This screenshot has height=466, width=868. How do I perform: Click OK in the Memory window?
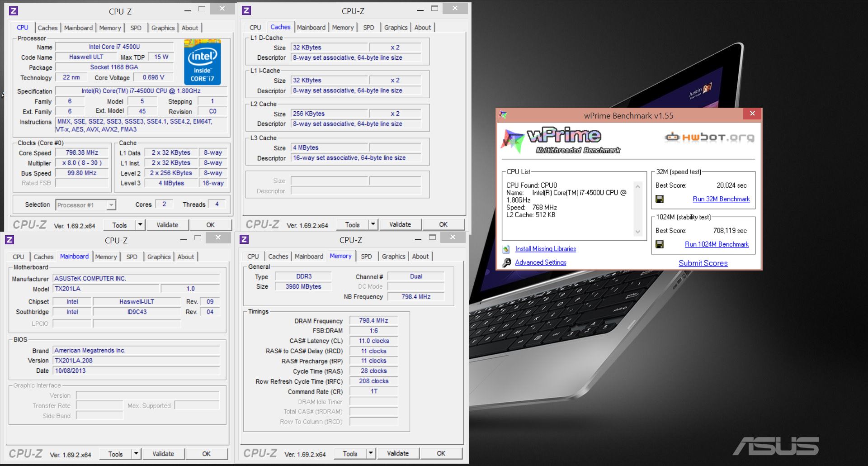[441, 453]
